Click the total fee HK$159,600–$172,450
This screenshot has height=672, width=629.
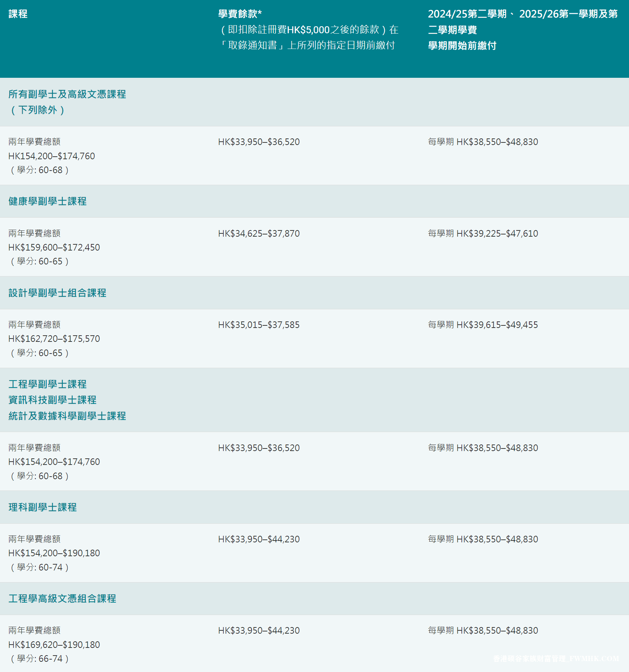[x=54, y=247]
